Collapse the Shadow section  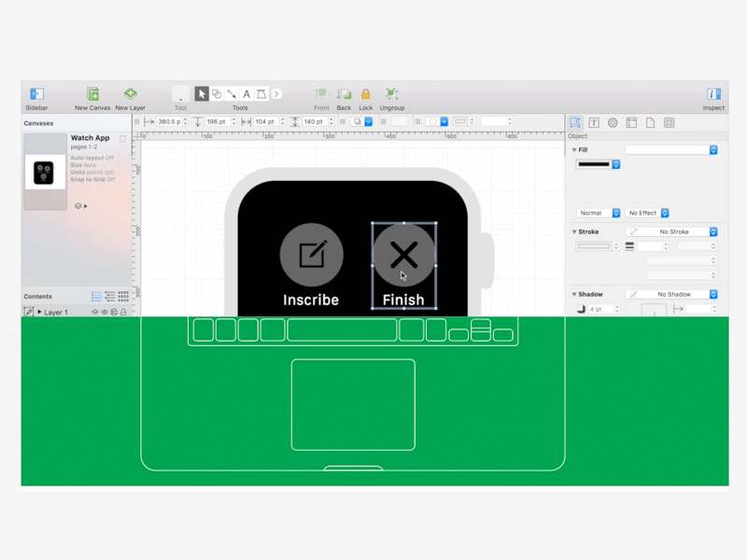pos(575,294)
